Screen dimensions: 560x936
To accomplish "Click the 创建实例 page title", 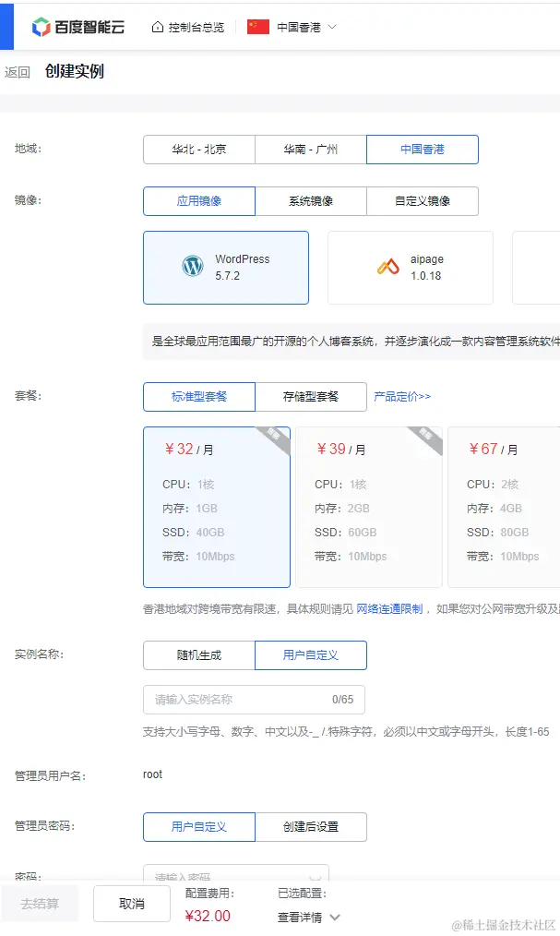I will coord(75,72).
